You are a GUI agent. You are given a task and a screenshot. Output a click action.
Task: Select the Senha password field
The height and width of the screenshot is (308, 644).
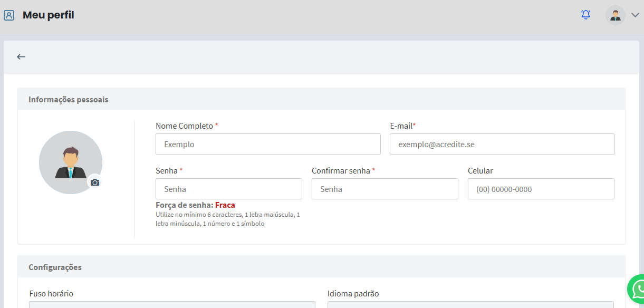click(228, 189)
